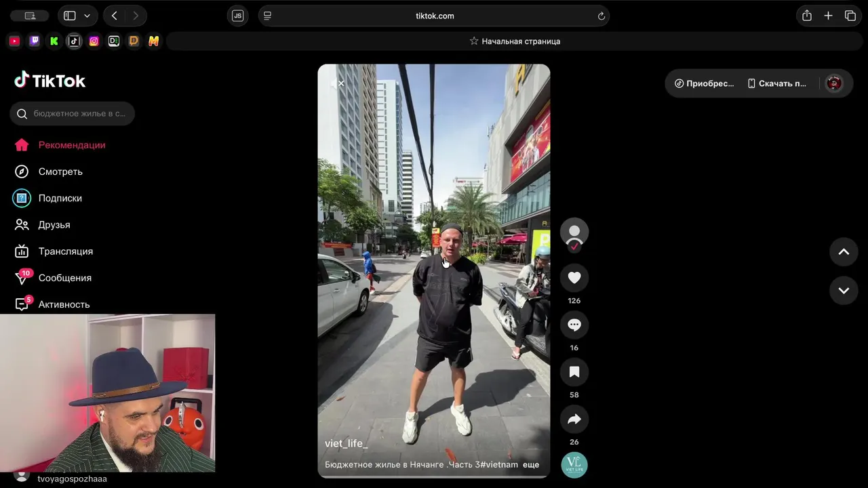Open the video comments
Viewport: 868px width, 488px height.
574,325
